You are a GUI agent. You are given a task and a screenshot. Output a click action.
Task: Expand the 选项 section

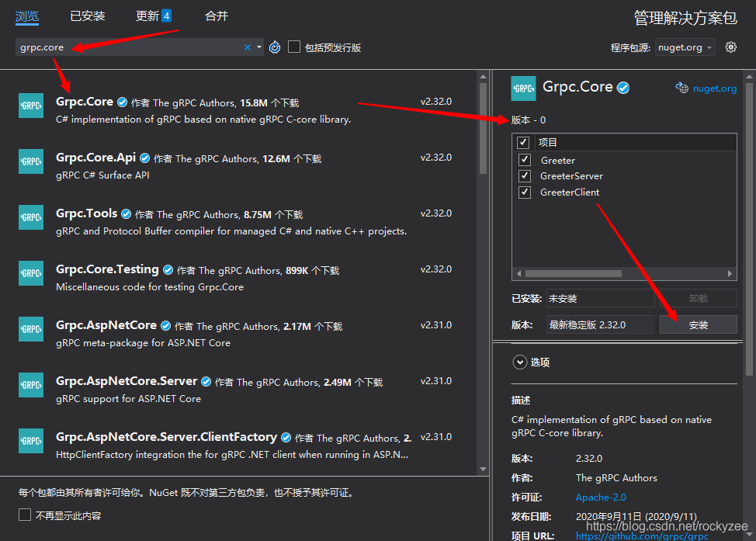[520, 362]
